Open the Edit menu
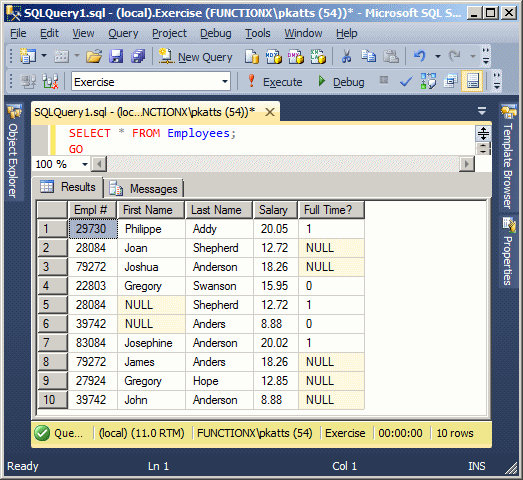The height and width of the screenshot is (480, 523). 49,33
